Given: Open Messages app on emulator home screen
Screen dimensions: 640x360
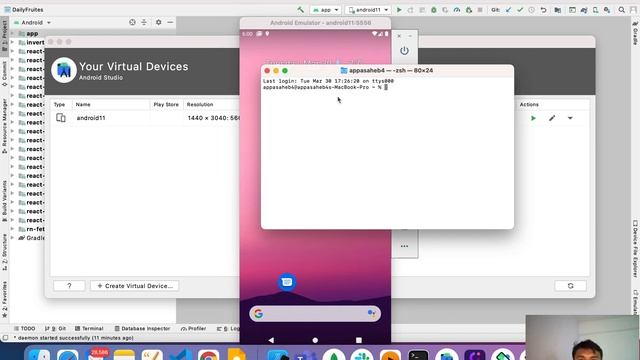Looking at the screenshot, I should [x=287, y=282].
